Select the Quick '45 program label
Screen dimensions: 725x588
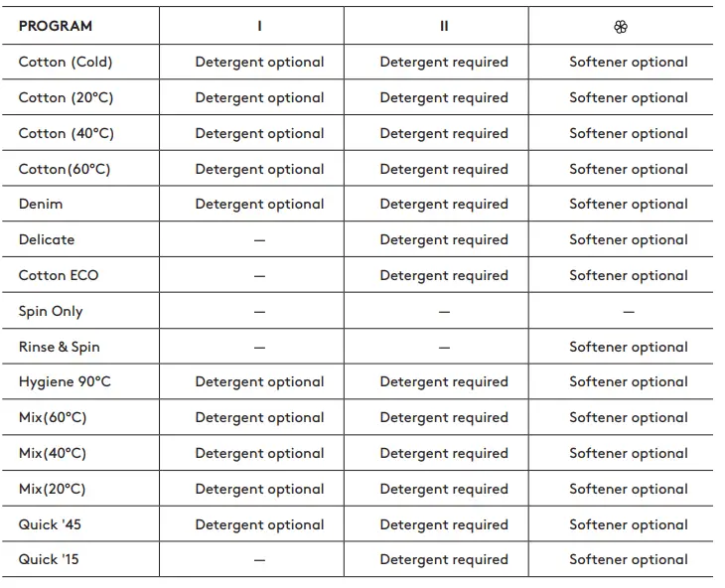pyautogui.click(x=49, y=524)
